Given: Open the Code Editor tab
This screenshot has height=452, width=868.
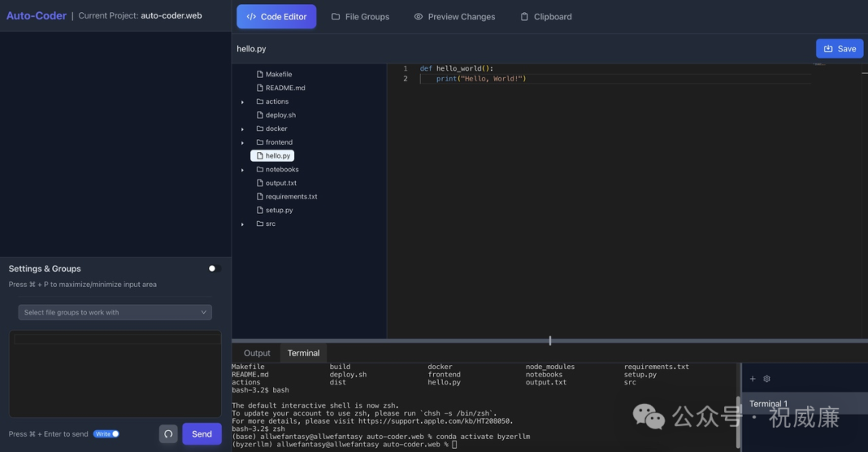Looking at the screenshot, I should coord(276,17).
